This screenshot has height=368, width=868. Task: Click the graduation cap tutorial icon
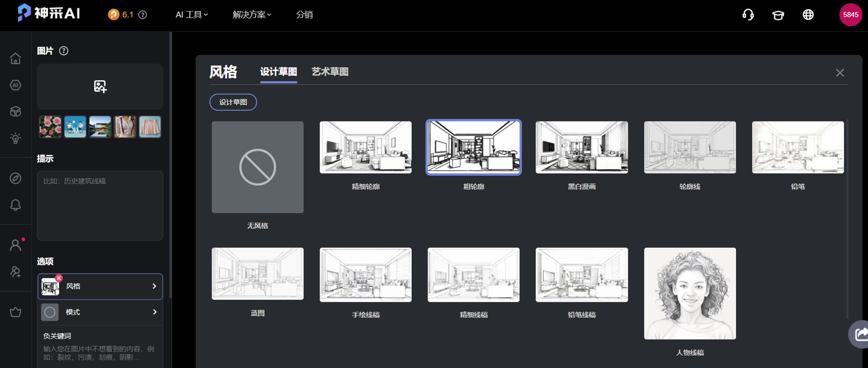[x=778, y=15]
